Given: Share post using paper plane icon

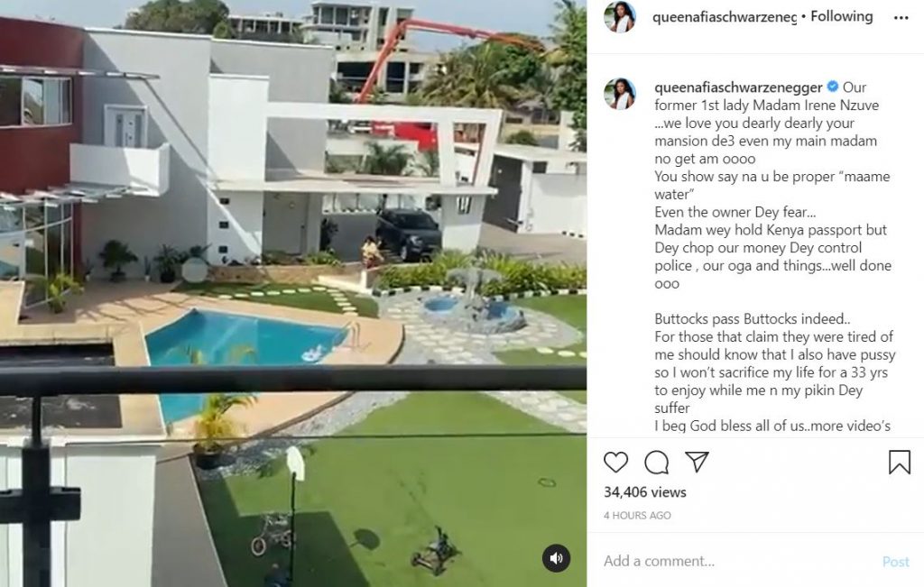Looking at the screenshot, I should (697, 462).
